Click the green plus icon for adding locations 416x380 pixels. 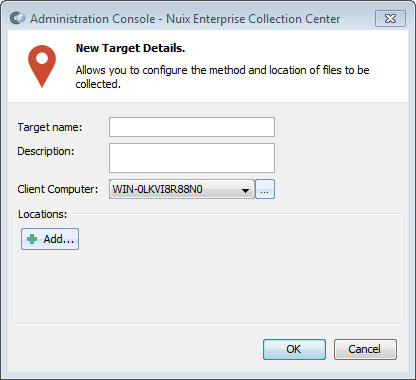[32, 239]
